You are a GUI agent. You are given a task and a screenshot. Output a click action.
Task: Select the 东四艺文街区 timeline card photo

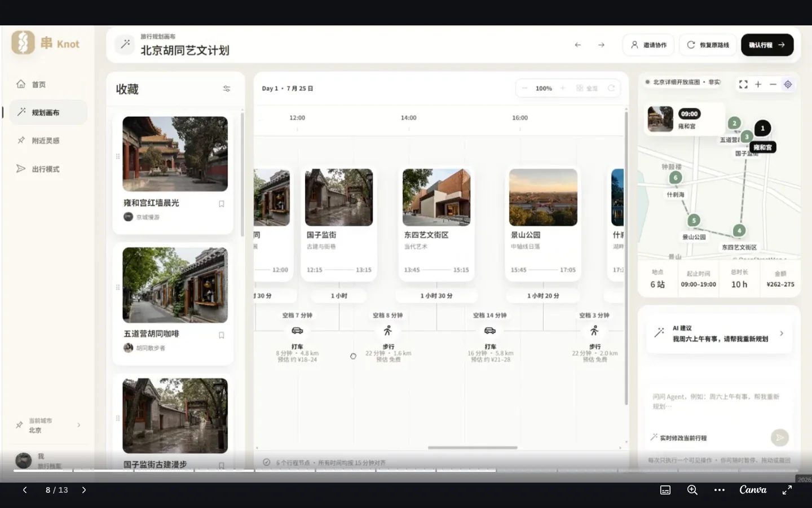pyautogui.click(x=436, y=197)
